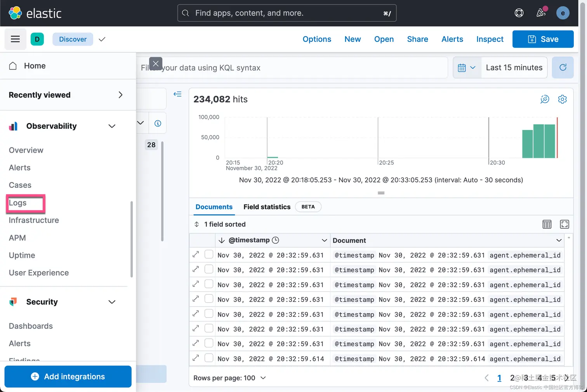
Task: Open the Alerts top menu
Action: [452, 39]
